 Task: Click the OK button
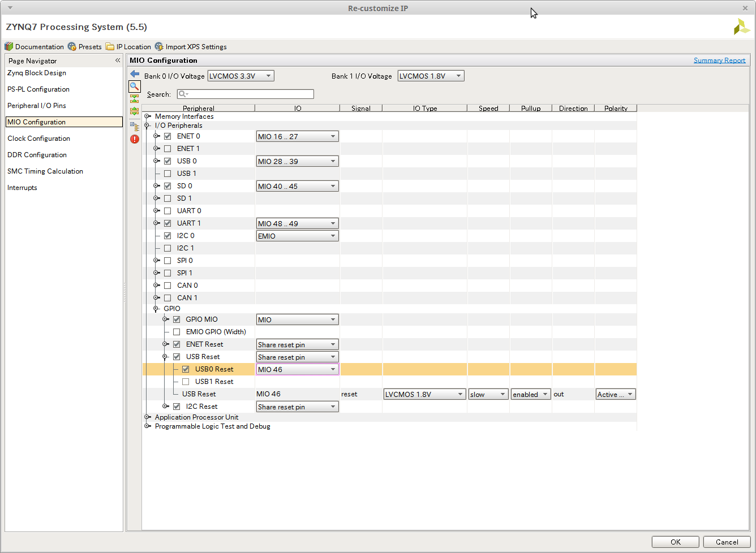(x=675, y=541)
